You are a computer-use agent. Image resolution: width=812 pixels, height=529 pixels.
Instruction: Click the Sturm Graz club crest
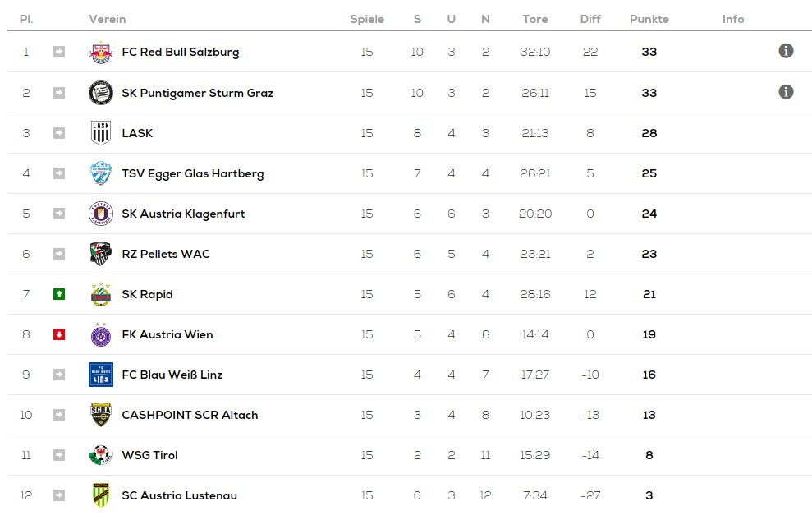point(100,93)
